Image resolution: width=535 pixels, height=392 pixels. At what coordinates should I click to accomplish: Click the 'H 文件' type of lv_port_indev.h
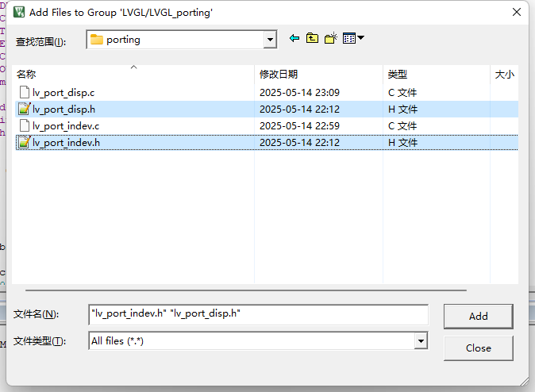pyautogui.click(x=402, y=143)
